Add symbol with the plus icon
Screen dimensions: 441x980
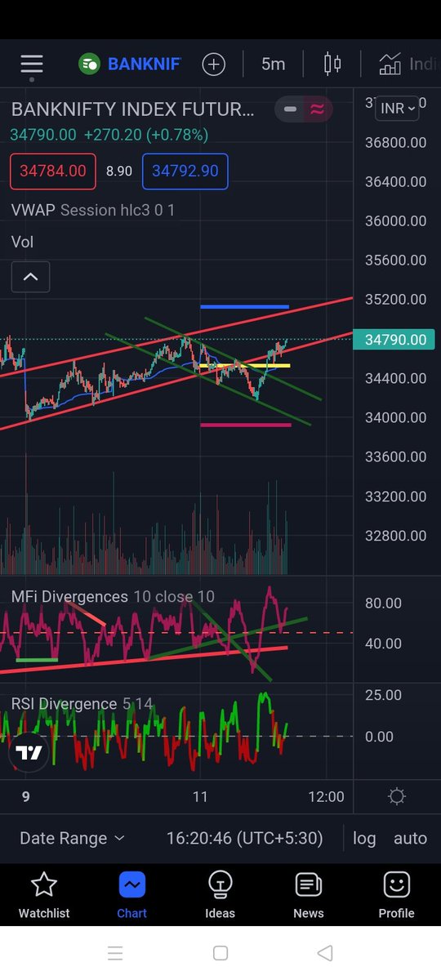[x=214, y=64]
